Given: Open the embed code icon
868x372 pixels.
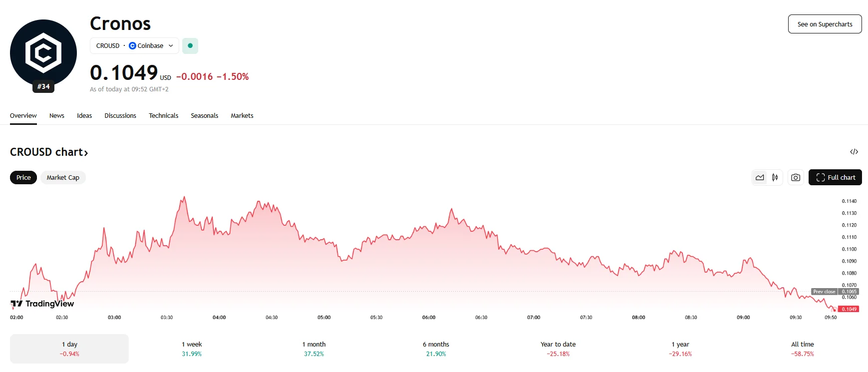Looking at the screenshot, I should tap(854, 152).
